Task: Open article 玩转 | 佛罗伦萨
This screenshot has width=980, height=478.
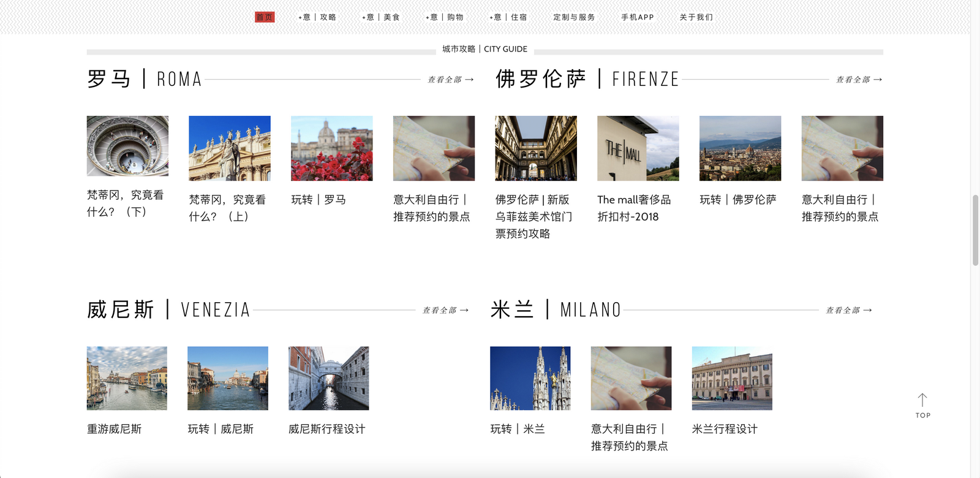Action: [738, 200]
